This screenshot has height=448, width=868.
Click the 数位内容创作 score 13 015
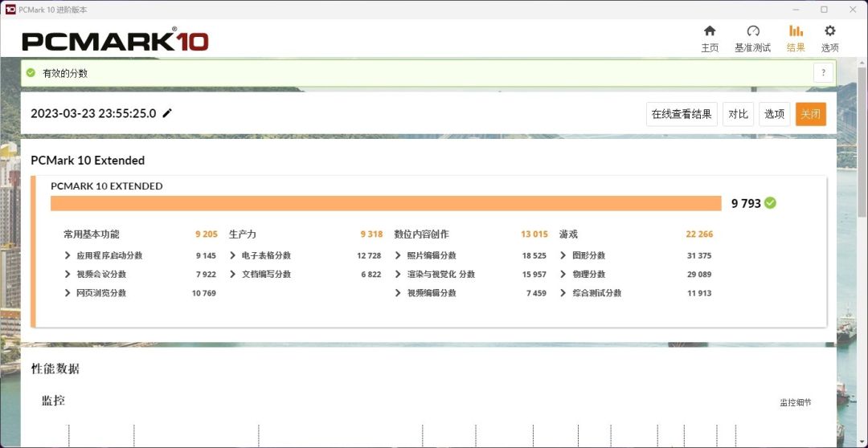click(x=534, y=234)
